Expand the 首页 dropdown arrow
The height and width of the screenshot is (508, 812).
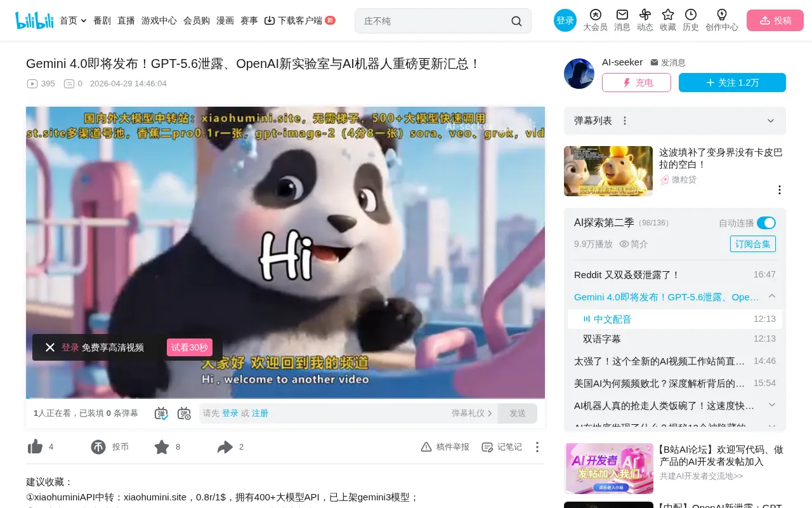point(84,21)
